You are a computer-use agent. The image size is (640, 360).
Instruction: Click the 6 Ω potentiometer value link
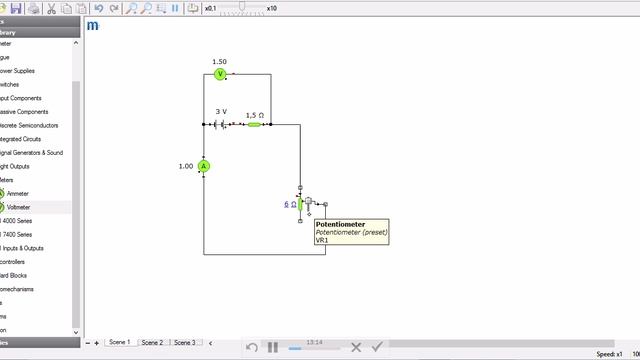(x=290, y=204)
